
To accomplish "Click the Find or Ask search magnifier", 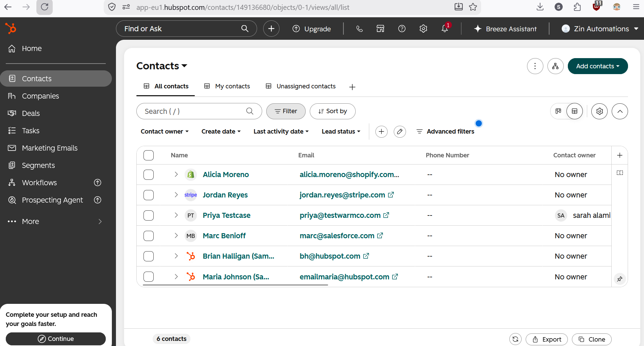I will [245, 29].
